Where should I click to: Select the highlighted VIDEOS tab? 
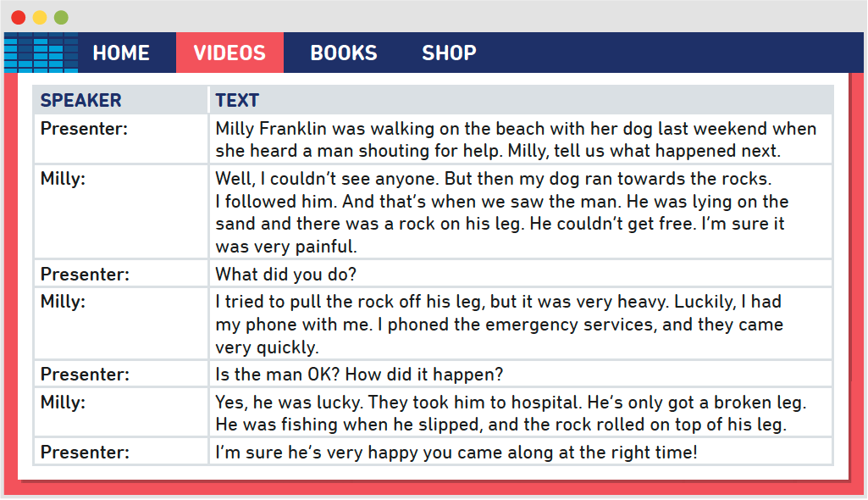coord(229,53)
